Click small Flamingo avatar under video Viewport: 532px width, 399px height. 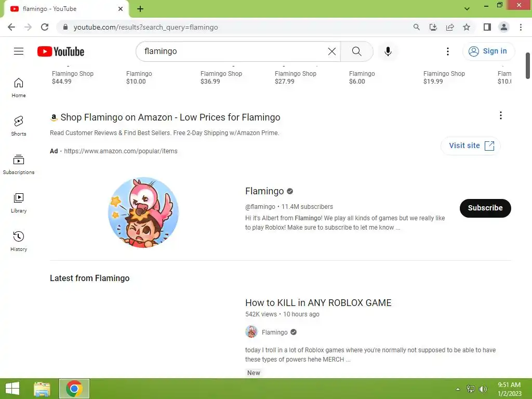pyautogui.click(x=251, y=332)
